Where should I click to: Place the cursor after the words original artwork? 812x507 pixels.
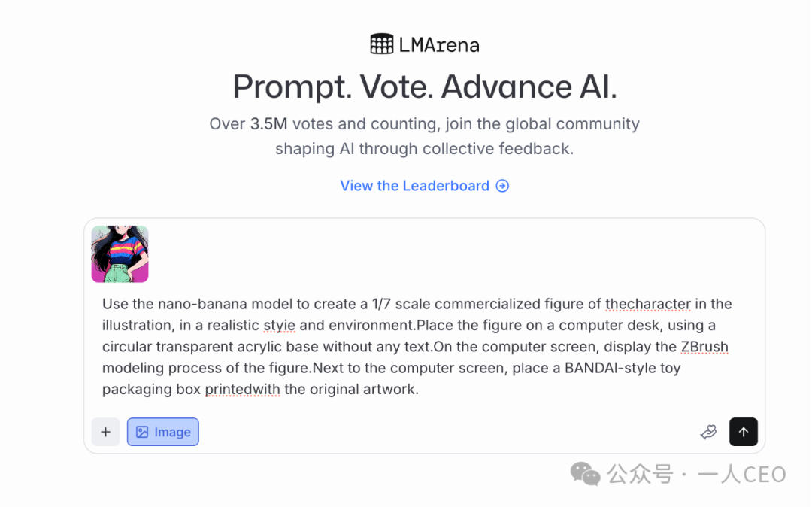(419, 389)
